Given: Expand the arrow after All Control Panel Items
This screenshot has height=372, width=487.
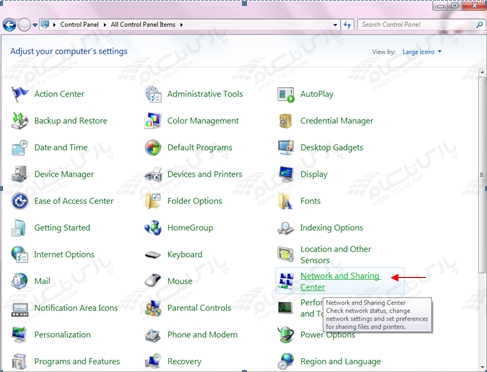Looking at the screenshot, I should [x=181, y=25].
